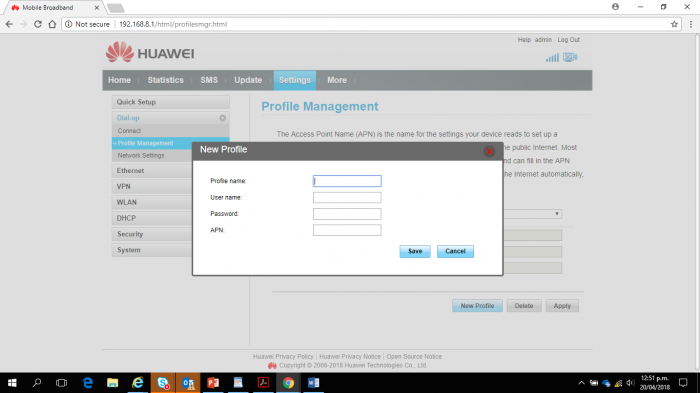This screenshot has width=700, height=393.
Task: Open Huawei Privacy Notice link
Action: (350, 356)
